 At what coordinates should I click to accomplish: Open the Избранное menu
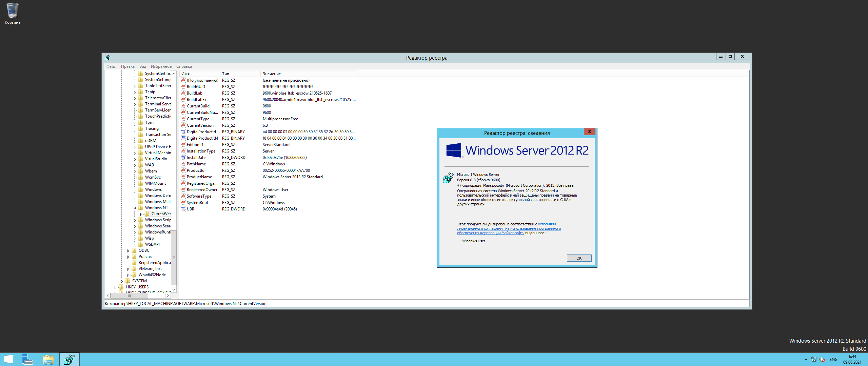(x=161, y=66)
